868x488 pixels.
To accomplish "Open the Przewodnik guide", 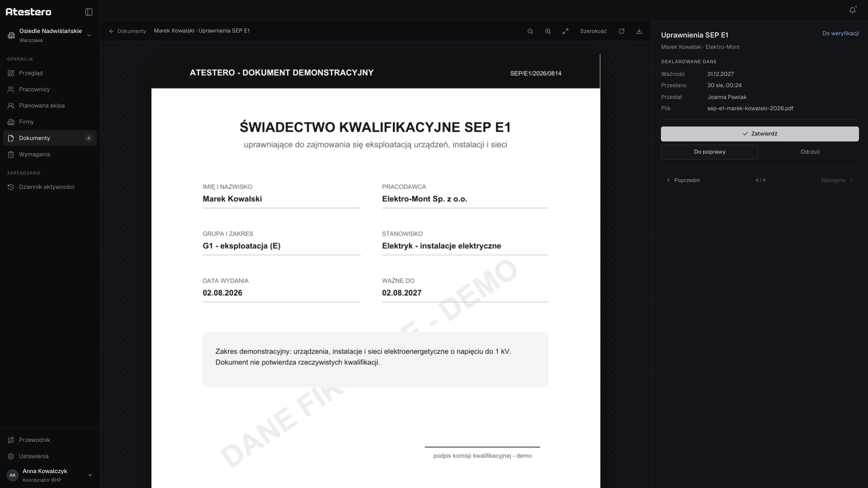I will coord(50,440).
